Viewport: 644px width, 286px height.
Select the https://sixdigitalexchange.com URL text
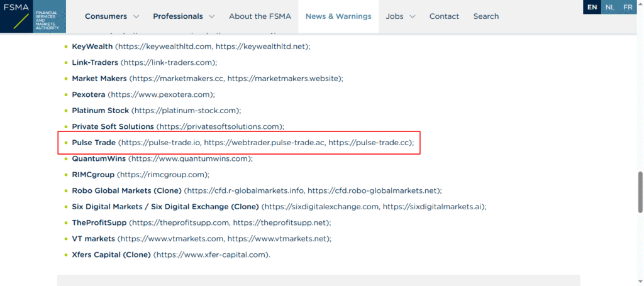(322, 207)
